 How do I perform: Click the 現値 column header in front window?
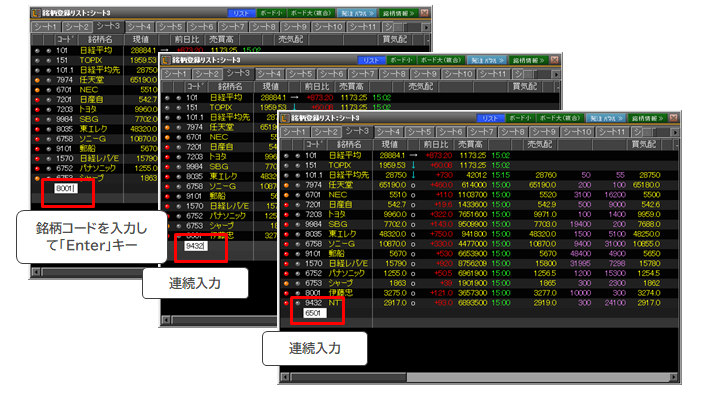coord(389,144)
